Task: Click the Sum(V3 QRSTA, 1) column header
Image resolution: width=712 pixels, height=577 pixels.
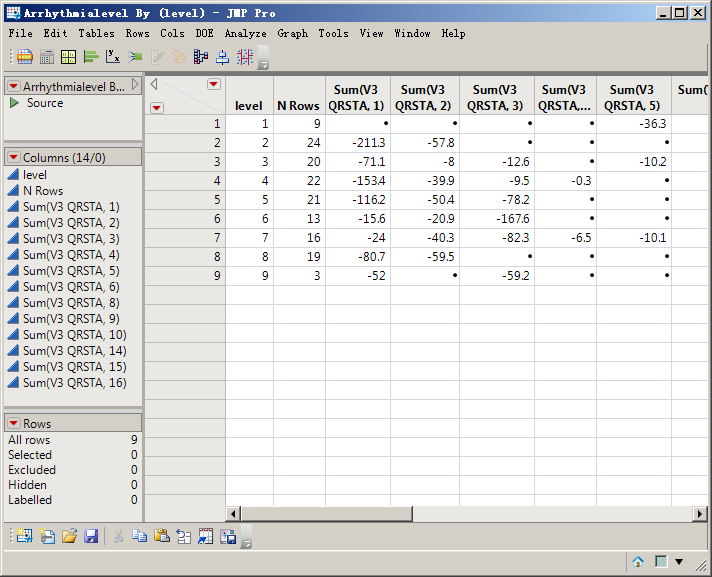Action: coord(357,97)
